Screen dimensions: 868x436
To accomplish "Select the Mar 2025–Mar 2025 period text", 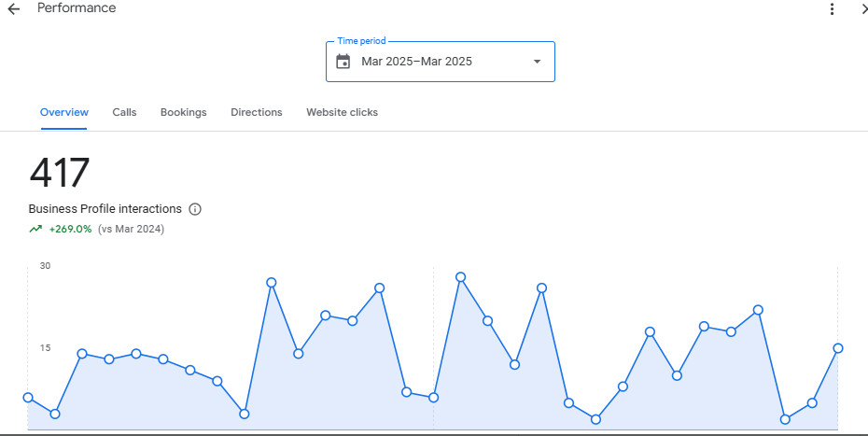I will click(x=417, y=62).
